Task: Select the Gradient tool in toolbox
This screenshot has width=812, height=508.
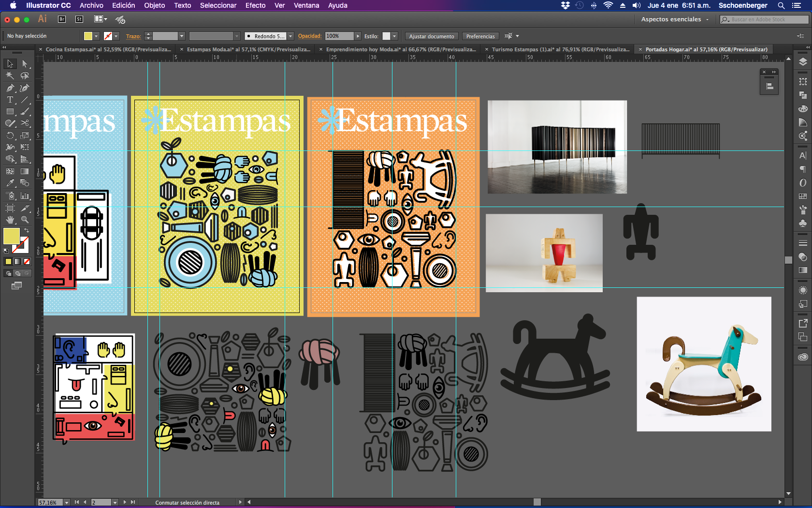Action: [25, 171]
